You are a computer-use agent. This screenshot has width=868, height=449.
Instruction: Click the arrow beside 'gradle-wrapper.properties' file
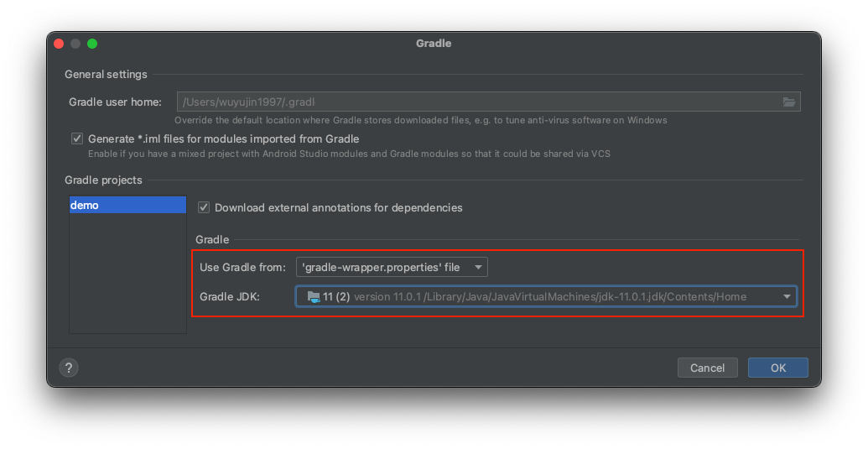click(478, 268)
